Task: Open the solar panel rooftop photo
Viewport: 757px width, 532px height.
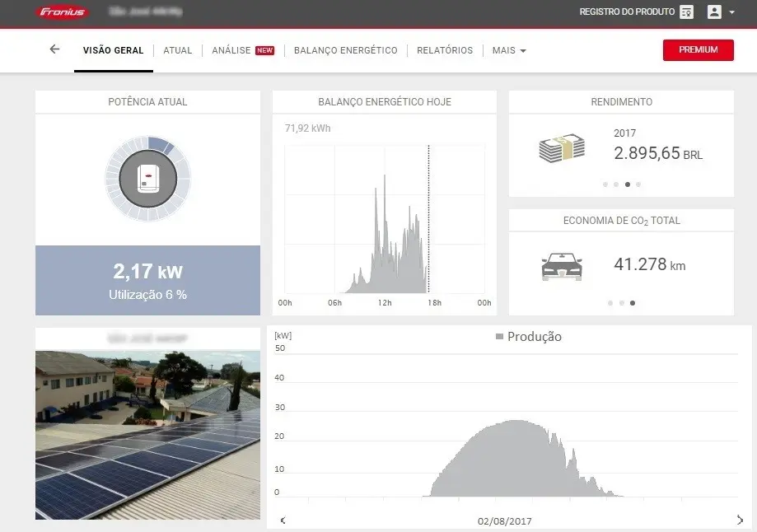Action: tap(147, 435)
